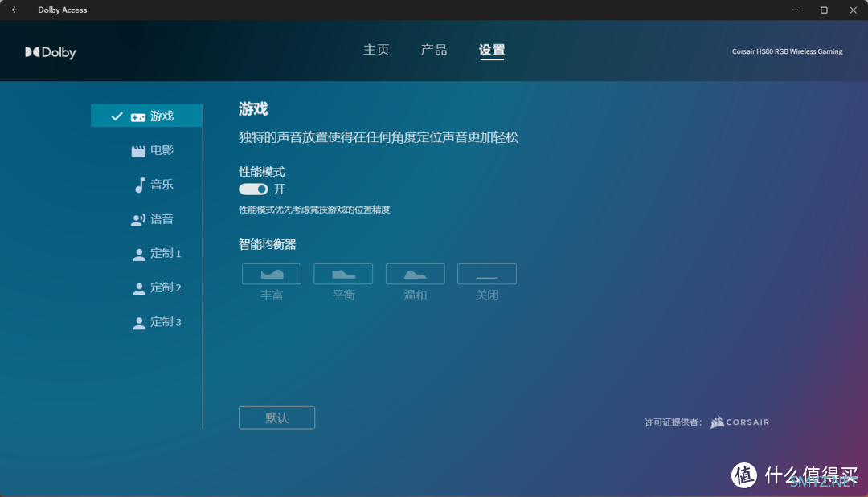Image resolution: width=868 pixels, height=497 pixels.
Task: Switch to the 设置 tab
Action: [492, 51]
